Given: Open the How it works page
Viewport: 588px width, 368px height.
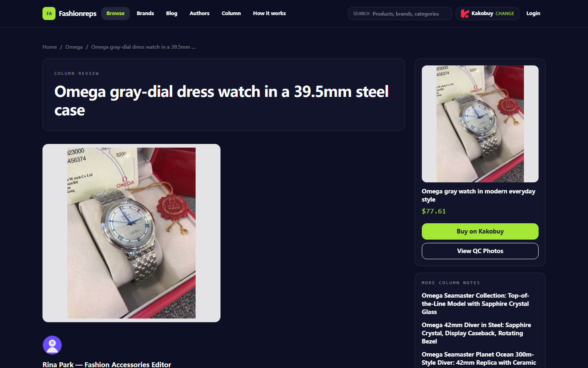Looking at the screenshot, I should click(269, 13).
